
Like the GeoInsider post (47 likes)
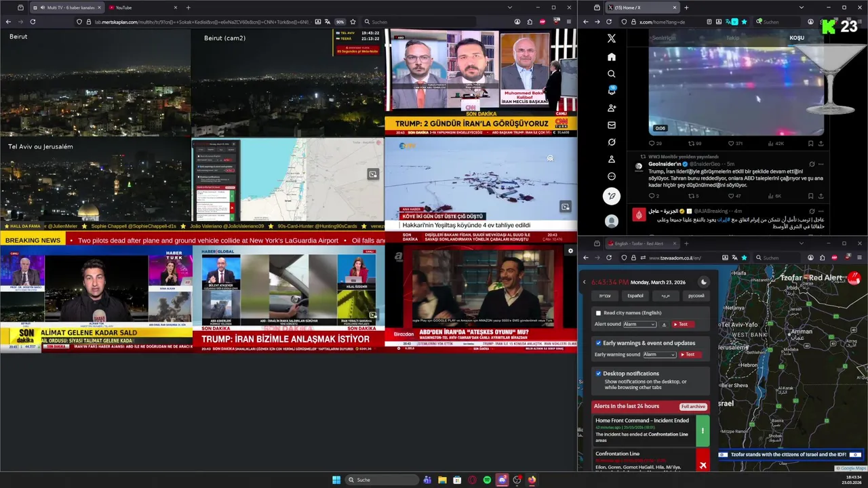tap(735, 196)
